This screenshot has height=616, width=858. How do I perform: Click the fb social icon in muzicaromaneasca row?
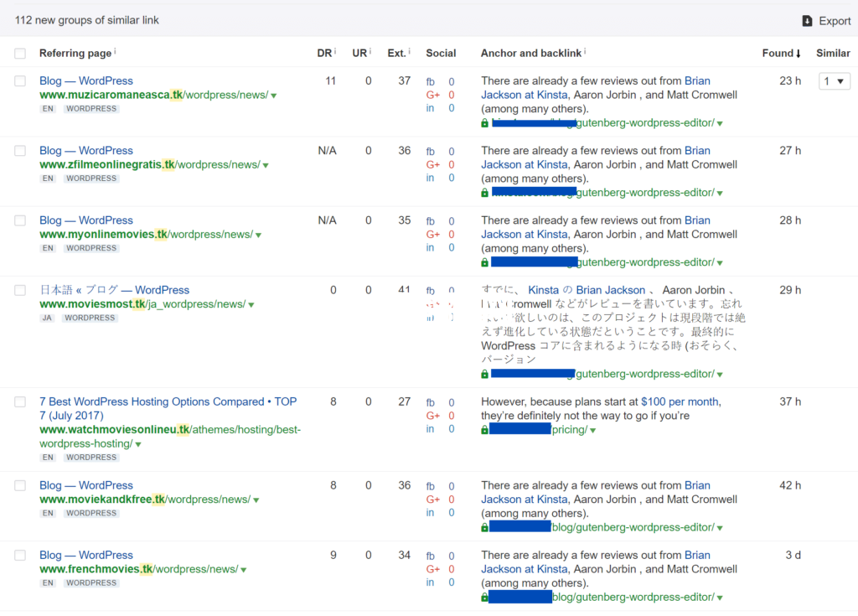pos(431,81)
